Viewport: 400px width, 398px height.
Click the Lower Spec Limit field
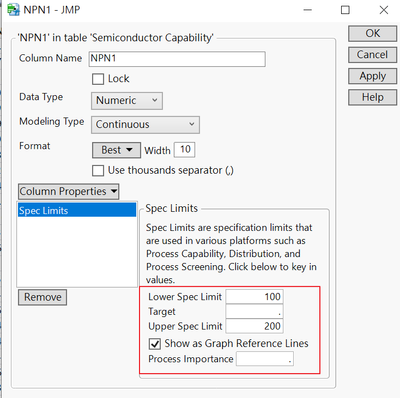(254, 297)
